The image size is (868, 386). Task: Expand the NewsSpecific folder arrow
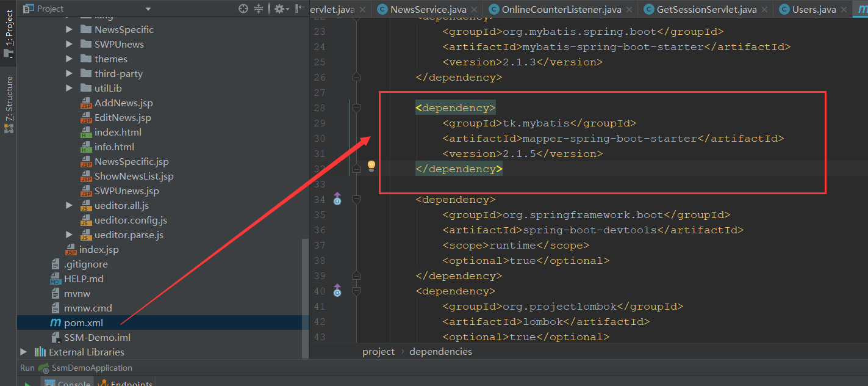70,29
